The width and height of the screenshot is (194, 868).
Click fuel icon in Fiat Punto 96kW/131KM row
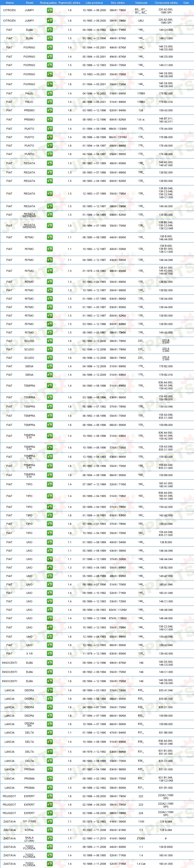click(50, 137)
